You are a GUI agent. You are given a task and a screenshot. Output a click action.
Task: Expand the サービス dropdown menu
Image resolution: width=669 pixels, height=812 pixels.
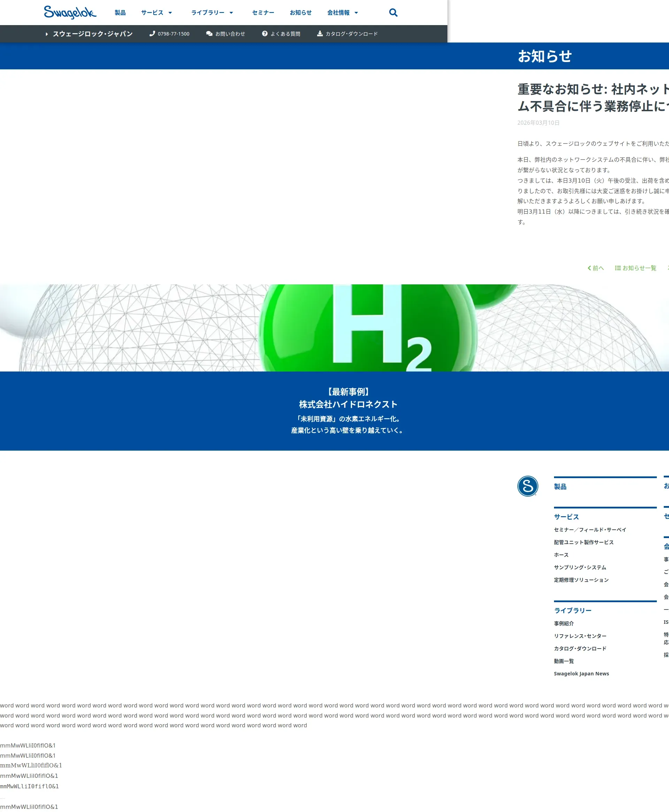tap(156, 13)
